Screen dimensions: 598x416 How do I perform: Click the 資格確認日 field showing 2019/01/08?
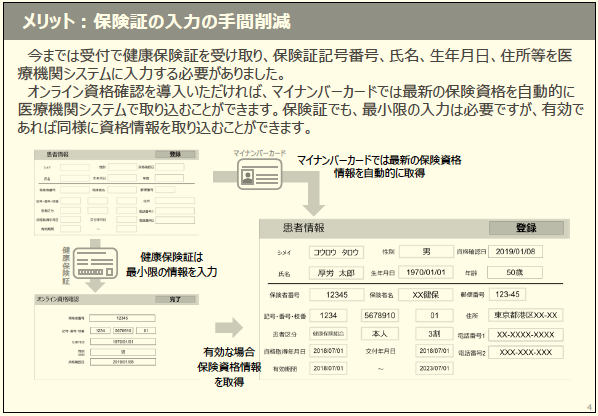point(515,251)
